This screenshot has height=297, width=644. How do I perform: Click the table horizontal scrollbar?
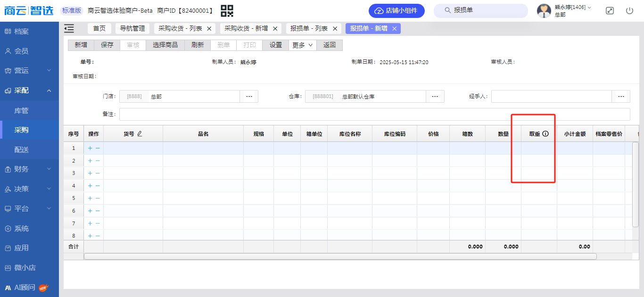[x=340, y=256]
